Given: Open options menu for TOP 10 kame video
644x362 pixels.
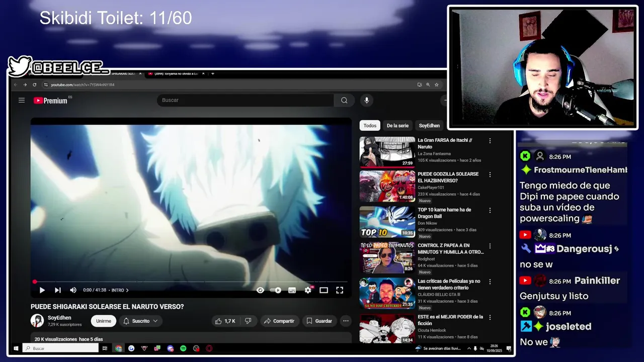Looking at the screenshot, I should 490,210.
